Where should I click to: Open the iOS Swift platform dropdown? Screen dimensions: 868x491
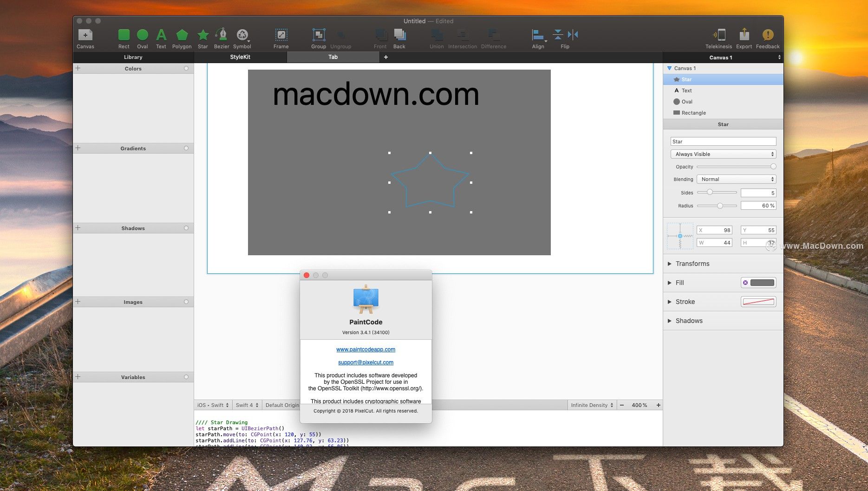click(213, 405)
